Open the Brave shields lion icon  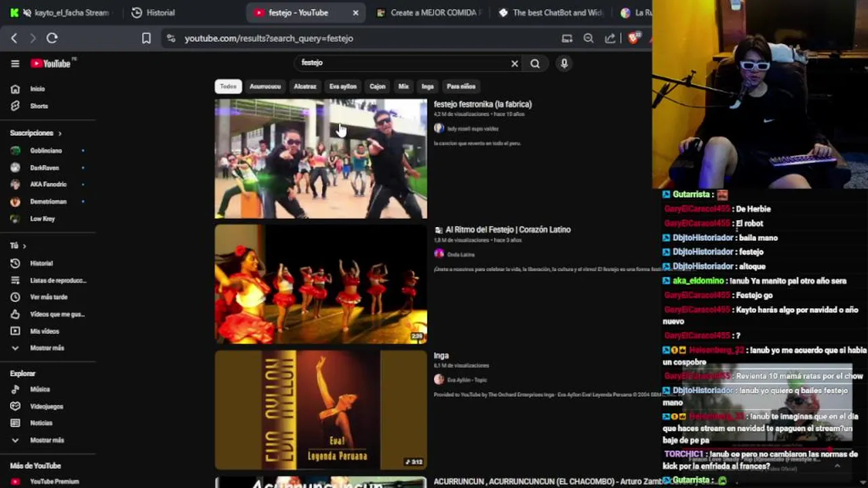(633, 39)
